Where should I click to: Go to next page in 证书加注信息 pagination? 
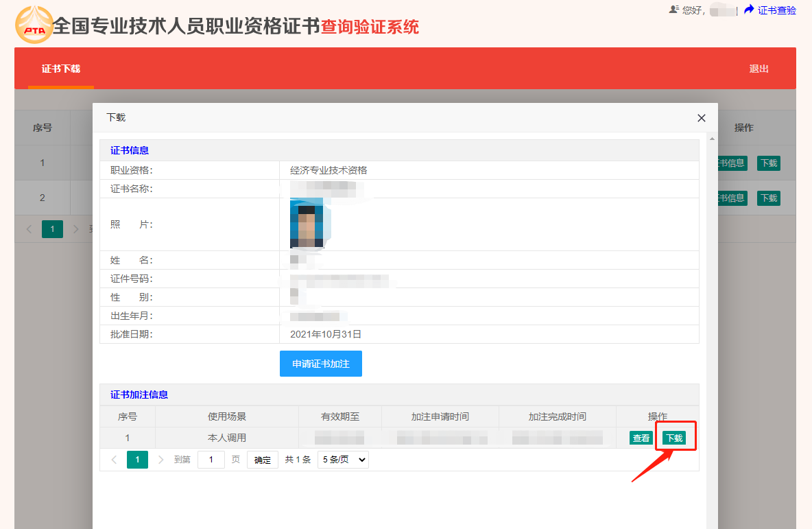pyautogui.click(x=160, y=460)
